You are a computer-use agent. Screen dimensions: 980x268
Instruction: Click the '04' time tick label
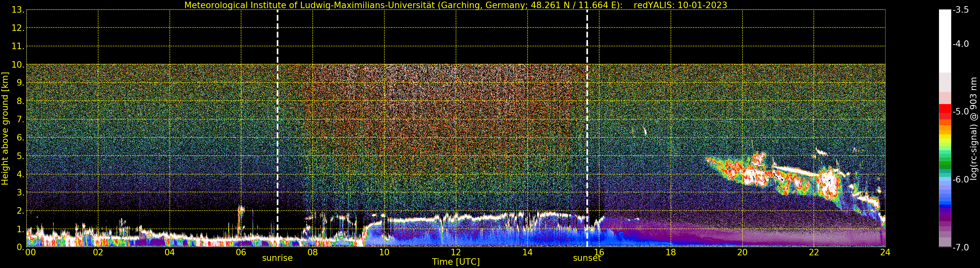pyautogui.click(x=170, y=252)
